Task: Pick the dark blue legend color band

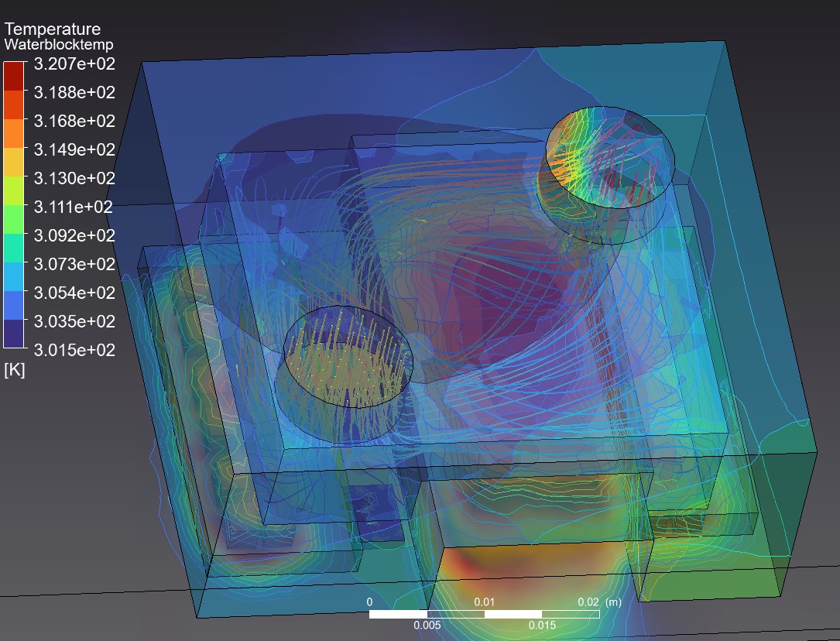Action: [14, 334]
